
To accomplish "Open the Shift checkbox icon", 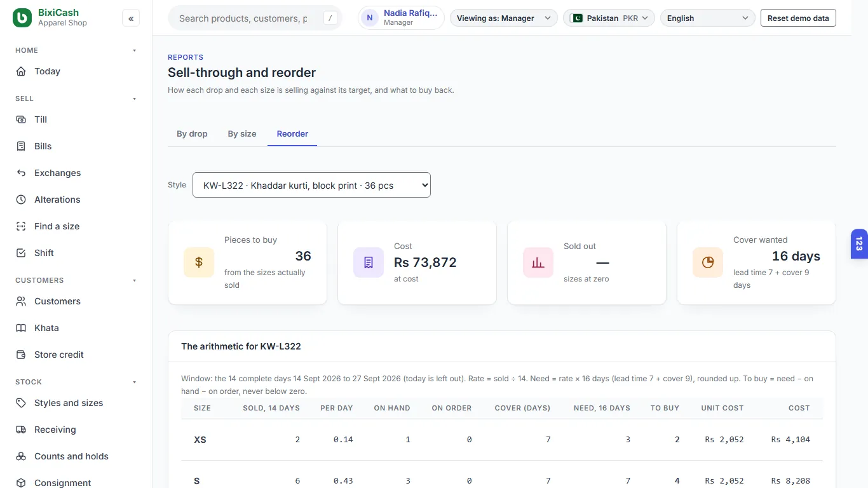I will point(22,253).
